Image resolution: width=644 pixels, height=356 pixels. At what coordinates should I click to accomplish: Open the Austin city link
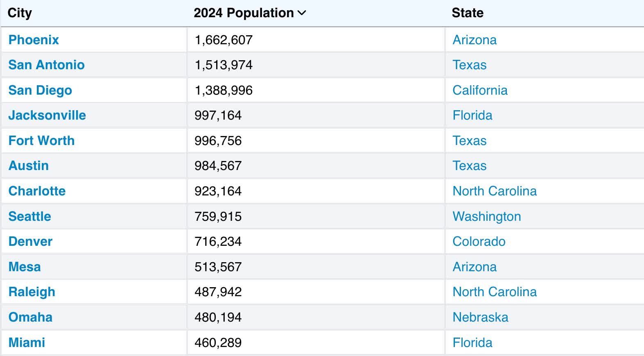coord(29,166)
